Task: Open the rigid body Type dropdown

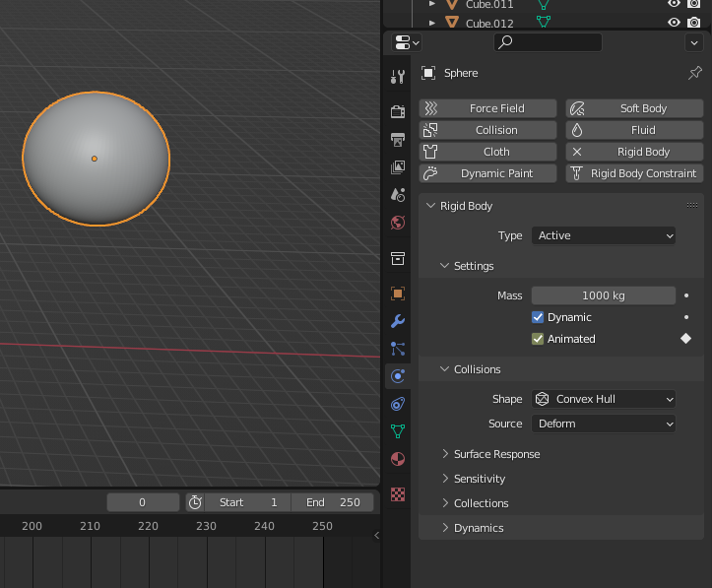Action: (x=603, y=235)
